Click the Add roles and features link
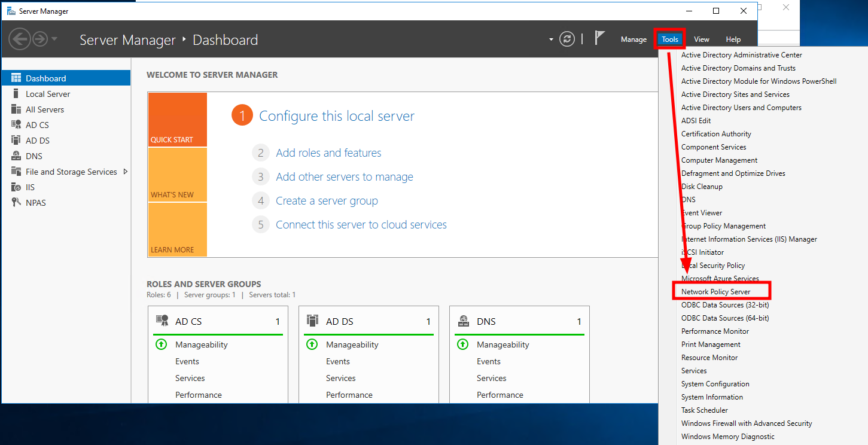The width and height of the screenshot is (868, 445). (x=328, y=153)
